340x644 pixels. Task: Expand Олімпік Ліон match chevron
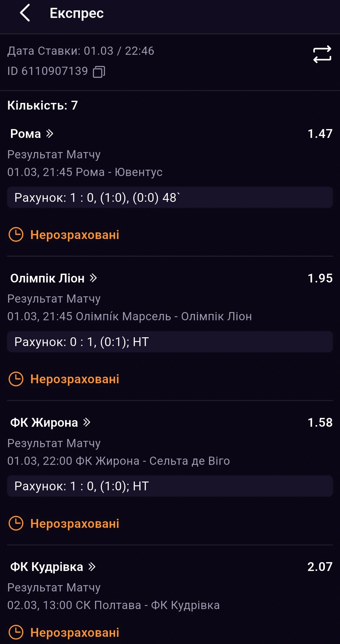click(x=93, y=278)
